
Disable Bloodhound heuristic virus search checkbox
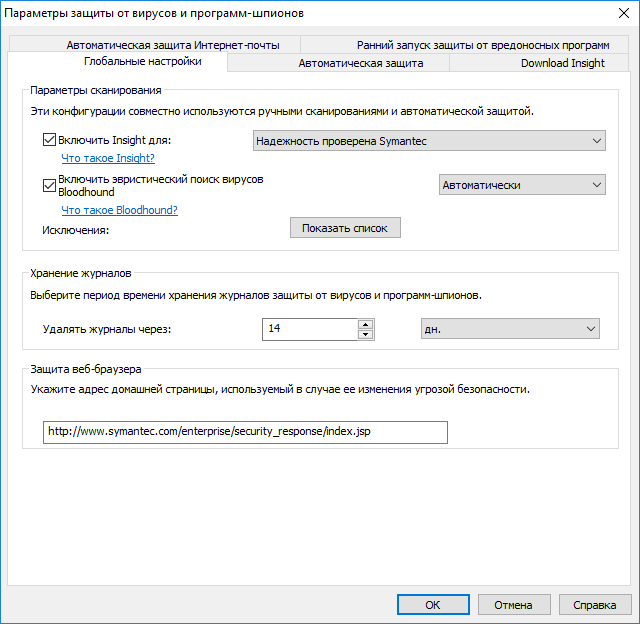pyautogui.click(x=50, y=184)
